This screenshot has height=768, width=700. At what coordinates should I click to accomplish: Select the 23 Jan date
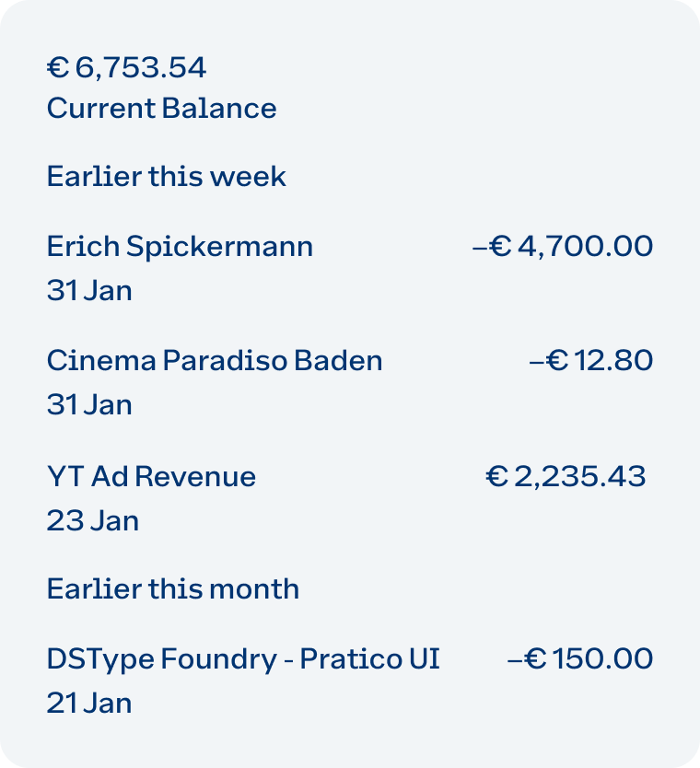coord(93,520)
